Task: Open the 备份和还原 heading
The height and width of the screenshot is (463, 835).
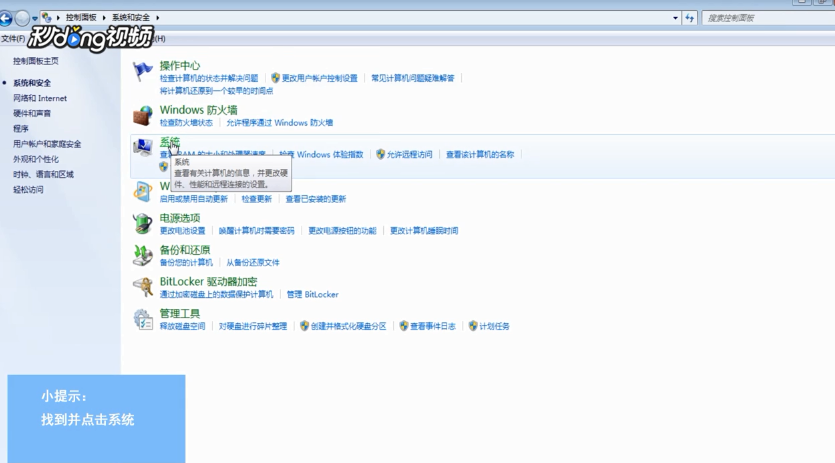Action: click(185, 249)
